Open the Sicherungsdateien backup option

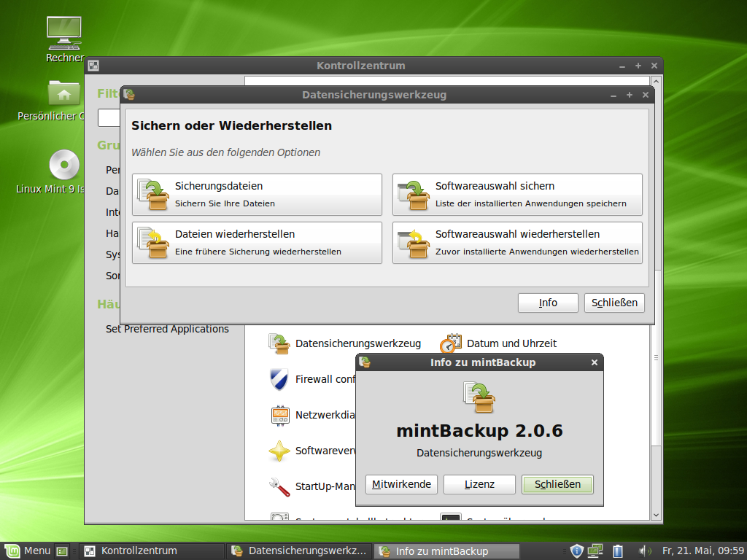pos(256,194)
